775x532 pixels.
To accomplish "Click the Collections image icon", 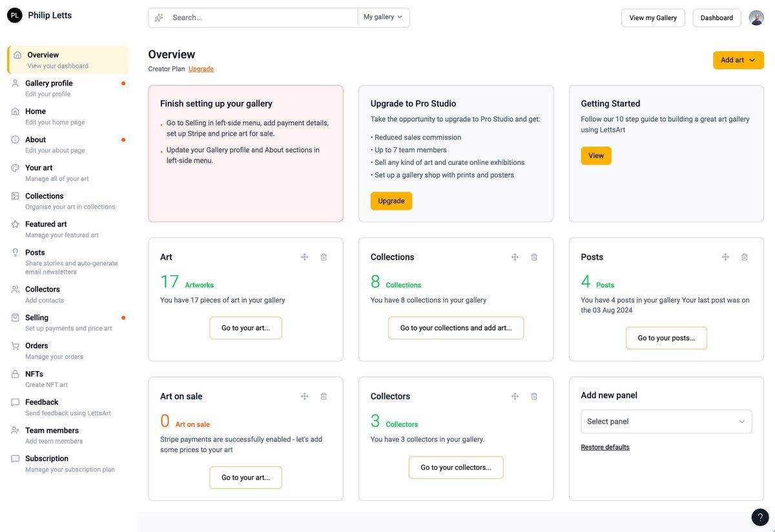I will pyautogui.click(x=15, y=196).
